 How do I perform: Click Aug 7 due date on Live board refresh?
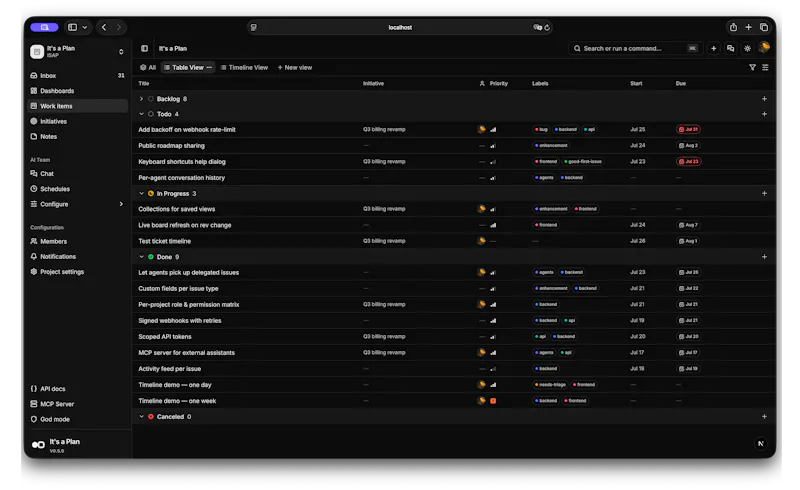click(688, 225)
